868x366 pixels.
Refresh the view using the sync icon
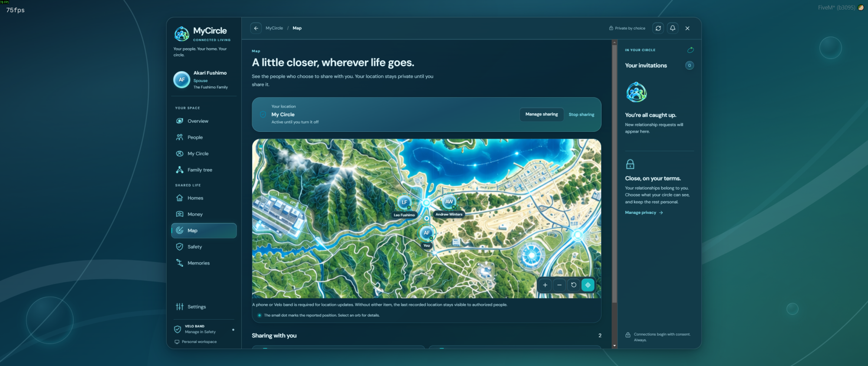click(x=658, y=28)
